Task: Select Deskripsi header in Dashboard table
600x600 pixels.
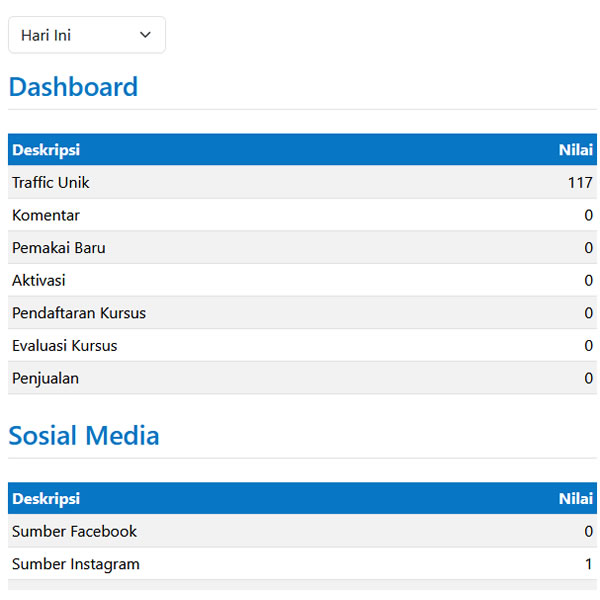Action: (46, 150)
